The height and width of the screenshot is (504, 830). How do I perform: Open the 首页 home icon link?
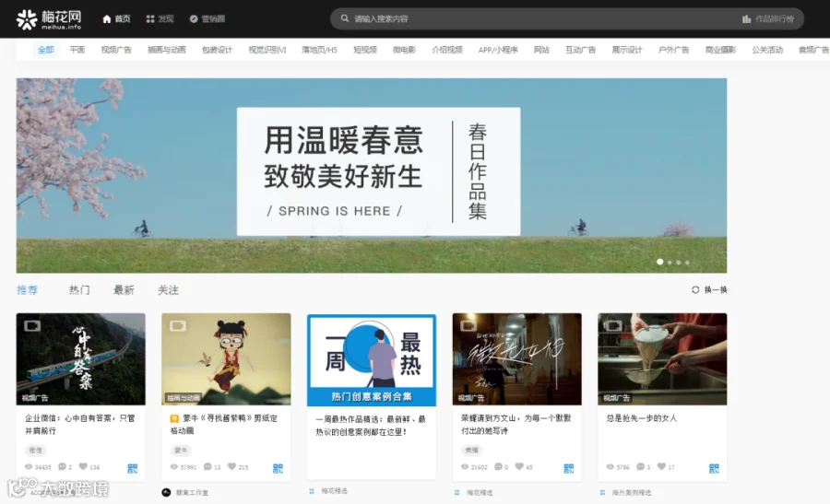[x=106, y=19]
